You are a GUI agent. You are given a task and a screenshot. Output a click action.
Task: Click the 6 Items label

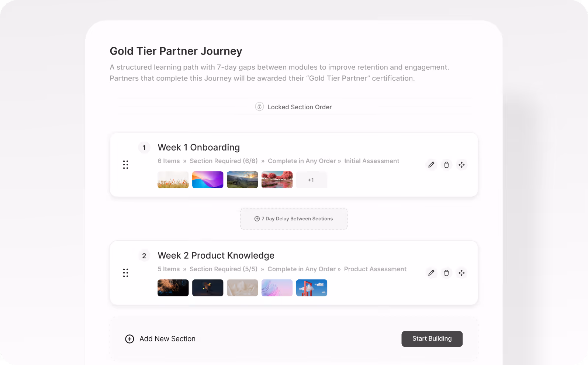[169, 161]
